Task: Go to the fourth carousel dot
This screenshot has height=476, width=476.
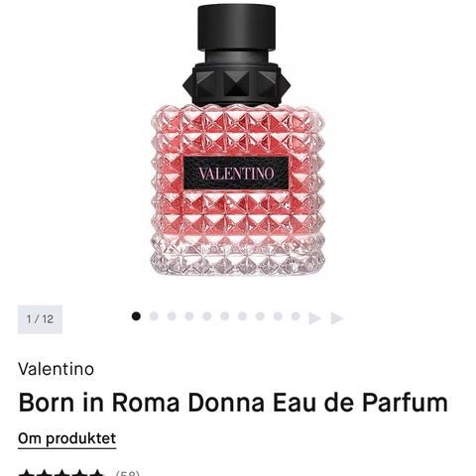Action: (189, 316)
